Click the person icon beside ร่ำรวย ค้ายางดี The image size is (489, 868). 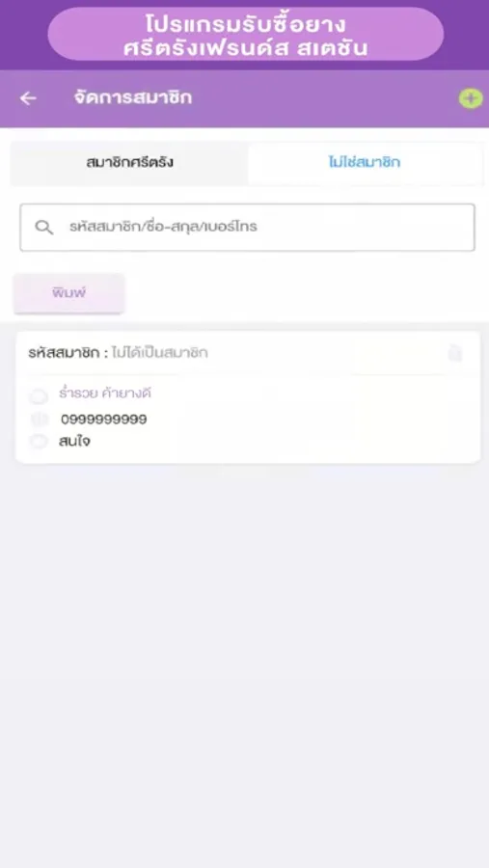[x=39, y=395]
